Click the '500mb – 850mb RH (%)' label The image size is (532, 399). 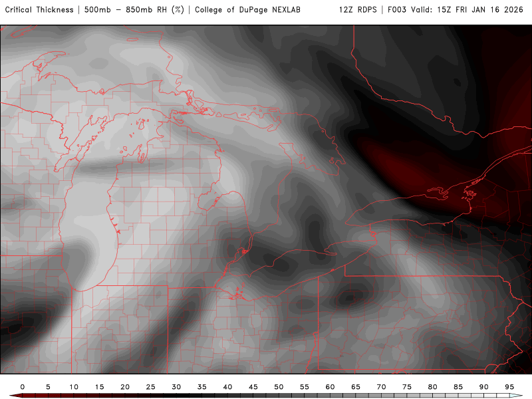pyautogui.click(x=134, y=10)
